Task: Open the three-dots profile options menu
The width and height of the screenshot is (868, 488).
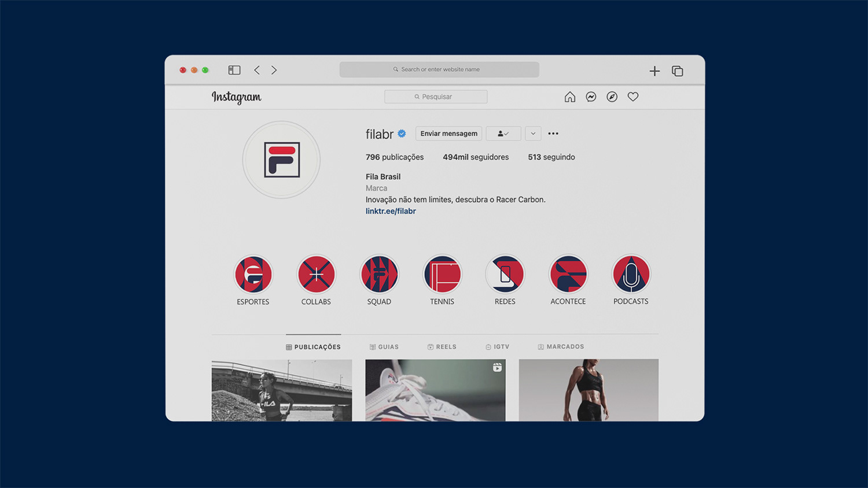Action: tap(553, 134)
